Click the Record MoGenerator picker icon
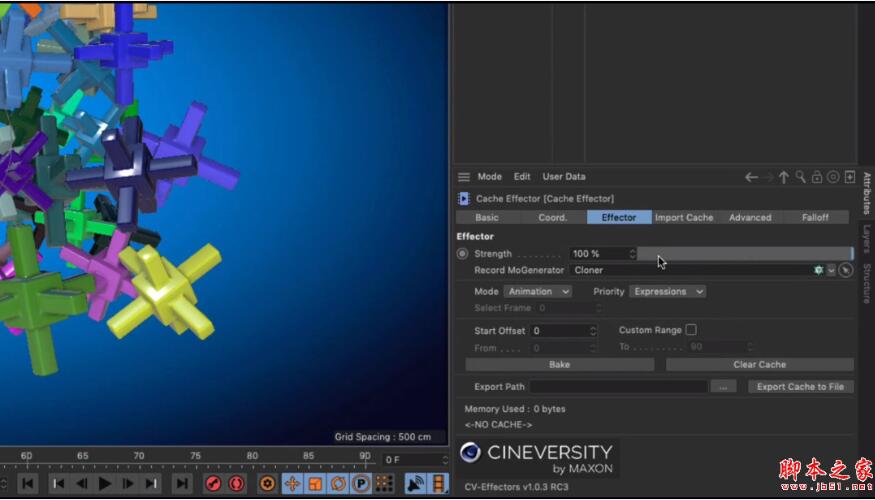 (x=846, y=270)
